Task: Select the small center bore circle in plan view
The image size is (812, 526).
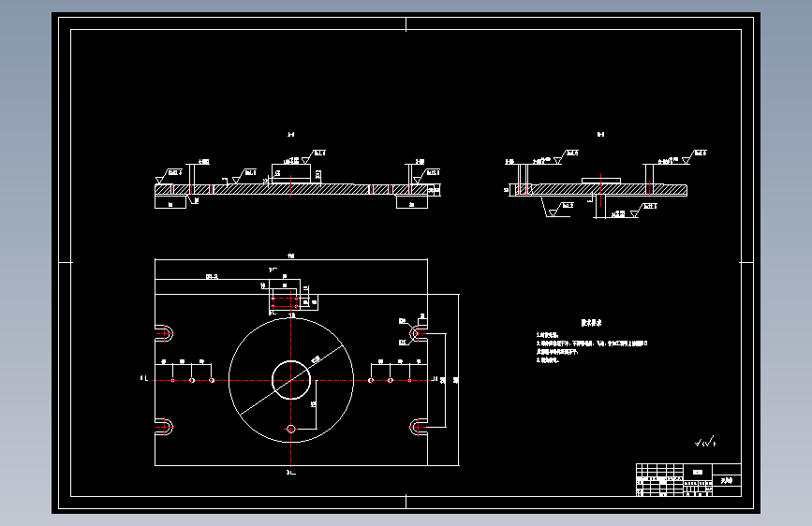Action: click(291, 381)
